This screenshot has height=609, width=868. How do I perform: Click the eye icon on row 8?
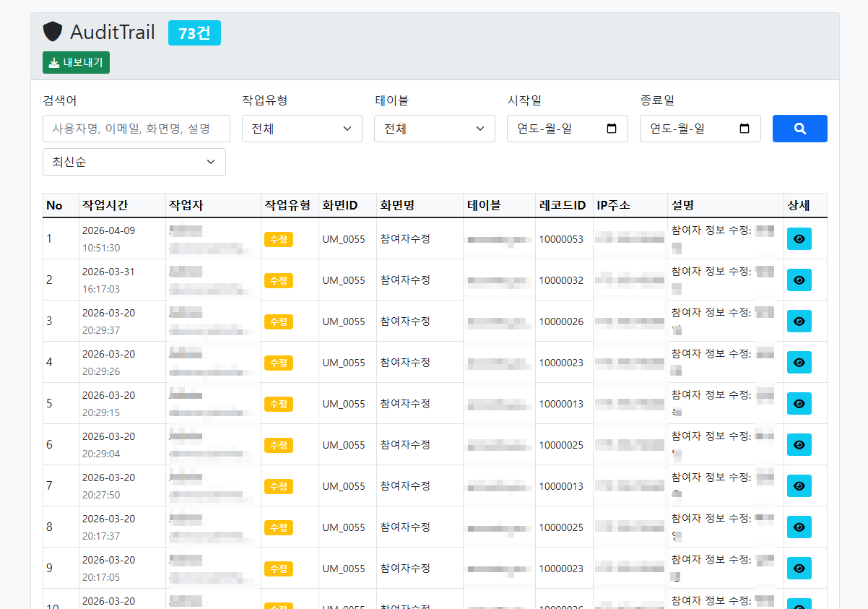(x=799, y=527)
